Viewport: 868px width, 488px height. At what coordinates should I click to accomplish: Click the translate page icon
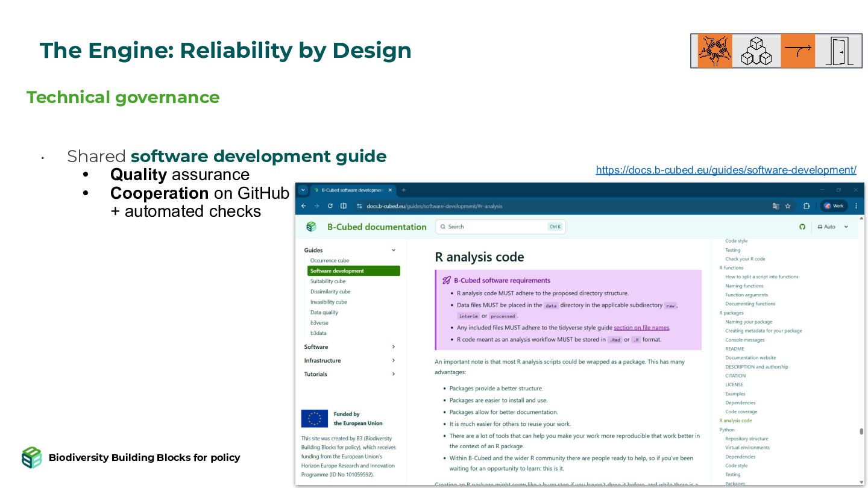pyautogui.click(x=776, y=206)
